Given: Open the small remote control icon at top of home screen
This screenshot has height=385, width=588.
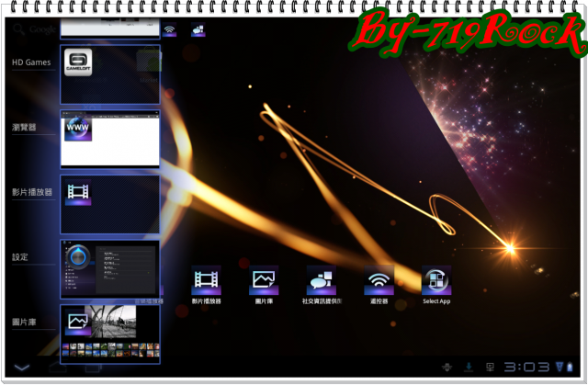Looking at the screenshot, I should 169,29.
